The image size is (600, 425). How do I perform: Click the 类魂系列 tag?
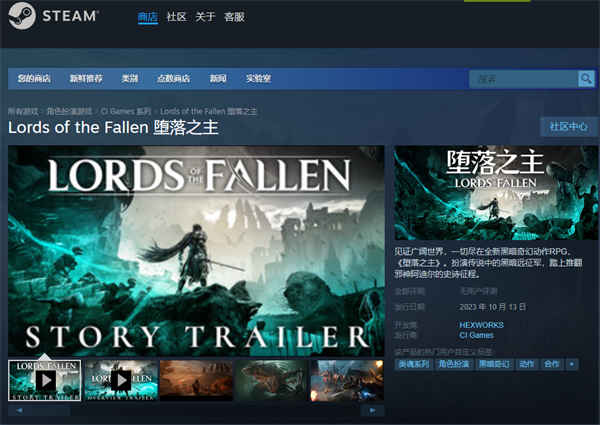click(413, 365)
